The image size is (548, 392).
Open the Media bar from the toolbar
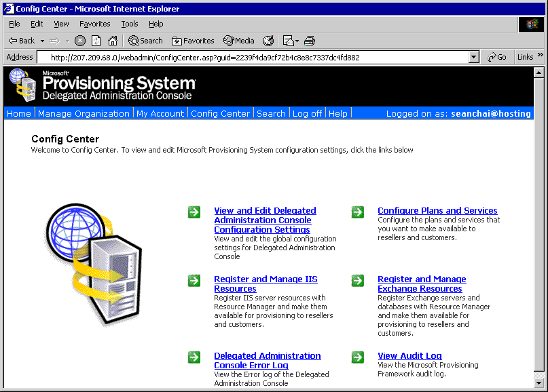[x=239, y=41]
